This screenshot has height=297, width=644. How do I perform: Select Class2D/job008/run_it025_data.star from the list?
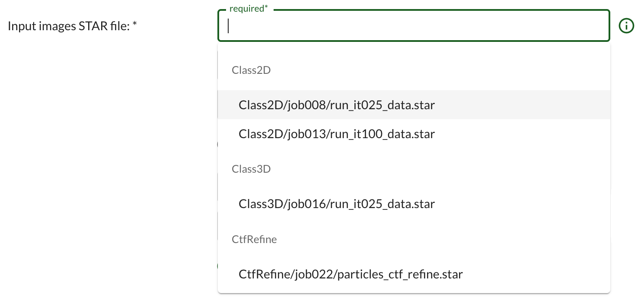[336, 104]
